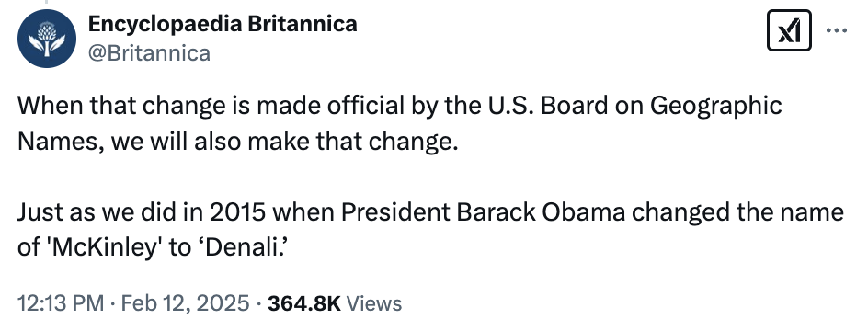The height and width of the screenshot is (331, 868).
Task: Click the white thistle emblem inside the avatar
Action: [47, 39]
